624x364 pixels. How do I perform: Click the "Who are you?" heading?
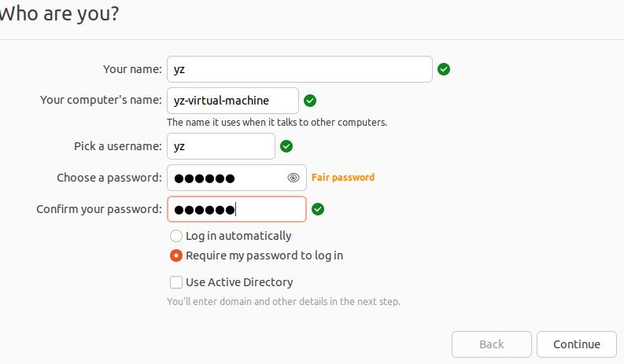(x=59, y=13)
